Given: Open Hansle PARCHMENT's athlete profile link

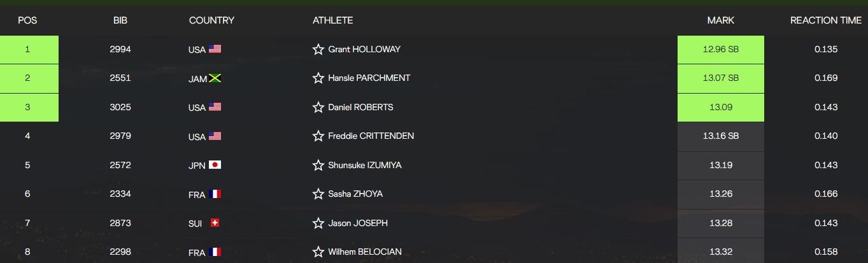Looking at the screenshot, I should (369, 78).
